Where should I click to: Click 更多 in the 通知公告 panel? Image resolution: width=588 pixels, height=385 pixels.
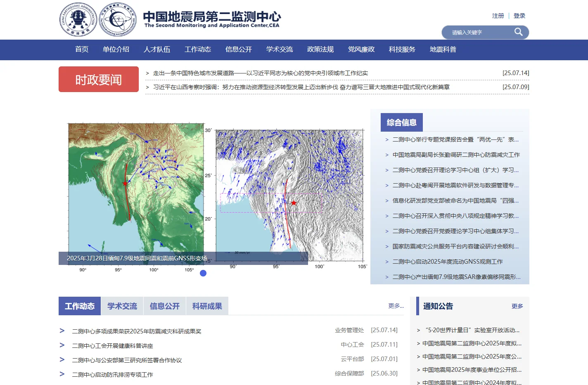[x=517, y=306]
